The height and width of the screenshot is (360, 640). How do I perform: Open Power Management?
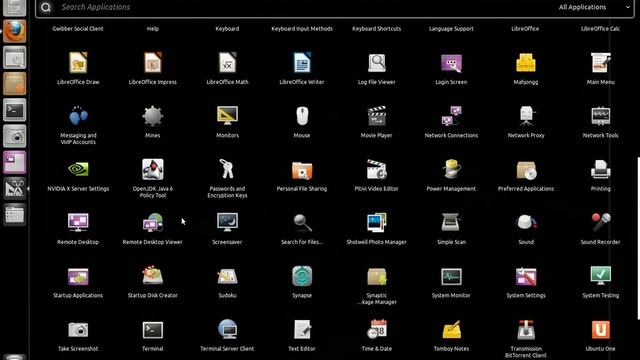(451, 169)
